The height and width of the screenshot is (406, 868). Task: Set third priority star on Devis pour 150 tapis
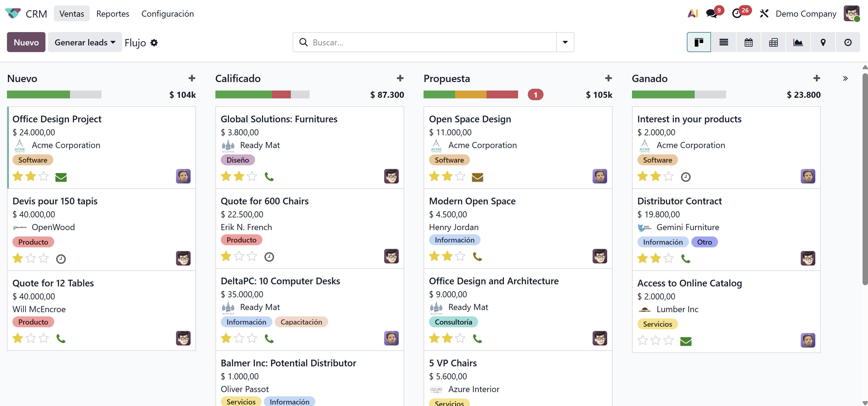pos(44,258)
